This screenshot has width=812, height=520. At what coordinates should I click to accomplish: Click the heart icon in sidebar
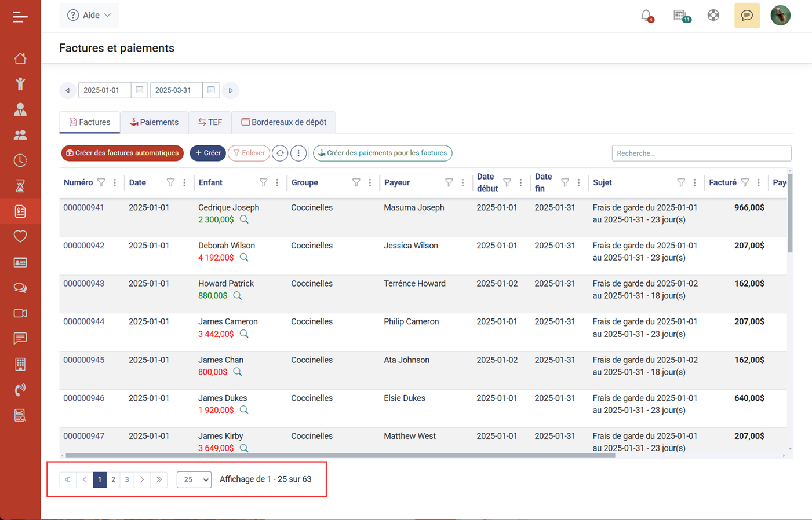tap(20, 236)
